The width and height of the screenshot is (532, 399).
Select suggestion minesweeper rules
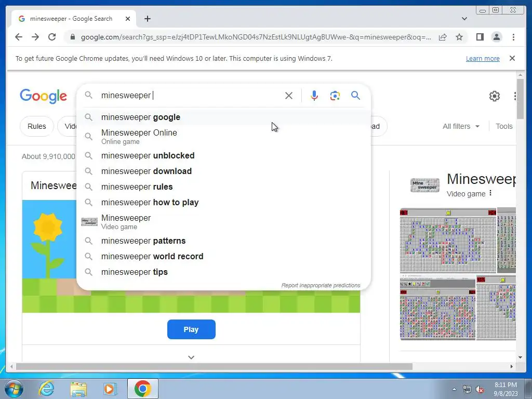224,187
